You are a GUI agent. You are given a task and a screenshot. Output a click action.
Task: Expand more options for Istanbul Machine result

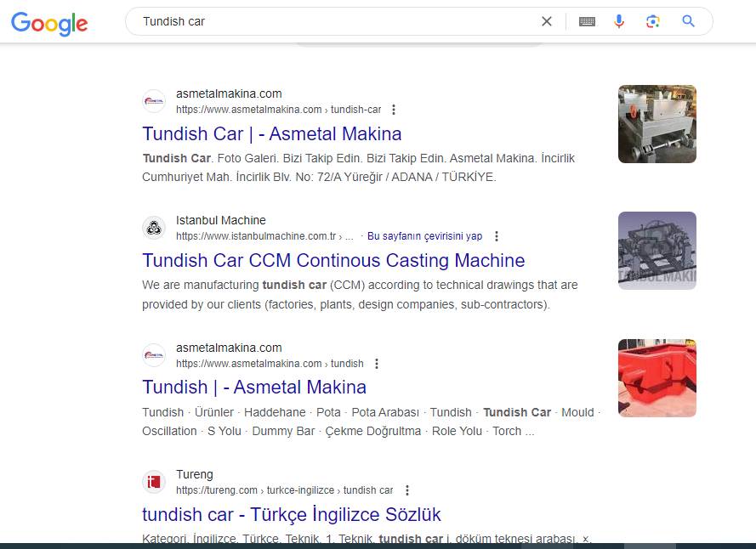coord(497,236)
